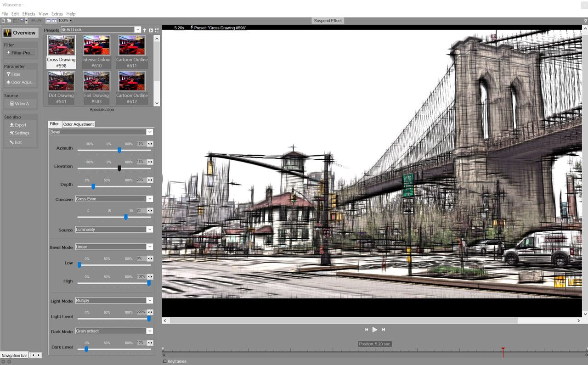The width and height of the screenshot is (588, 365).
Task: Click the upward arrow next to Presets
Action: [144, 30]
